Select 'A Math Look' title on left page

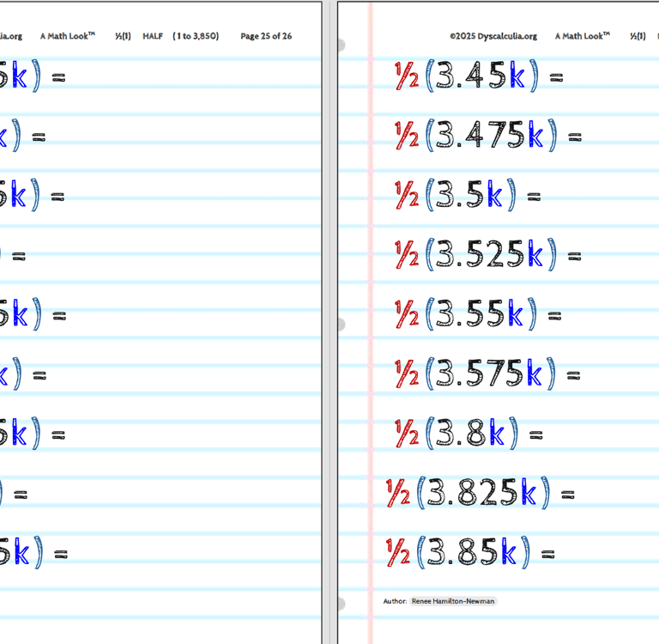[68, 36]
